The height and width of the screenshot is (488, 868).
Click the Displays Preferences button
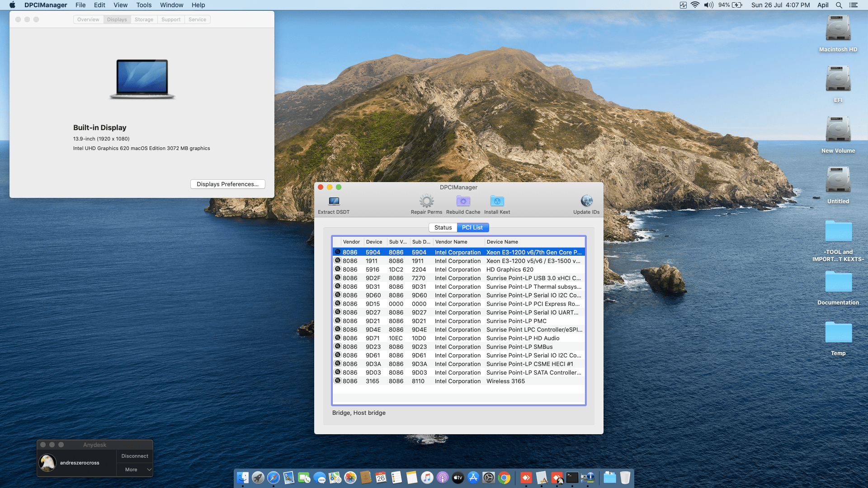(228, 184)
